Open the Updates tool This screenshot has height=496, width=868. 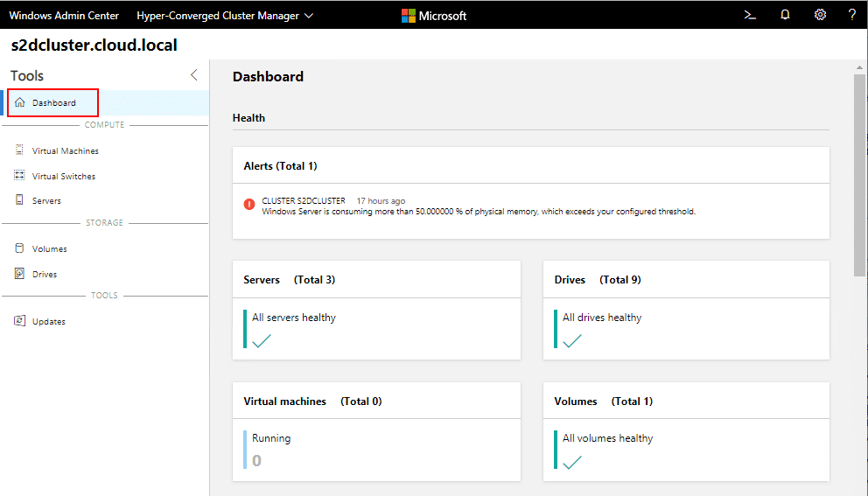click(48, 321)
